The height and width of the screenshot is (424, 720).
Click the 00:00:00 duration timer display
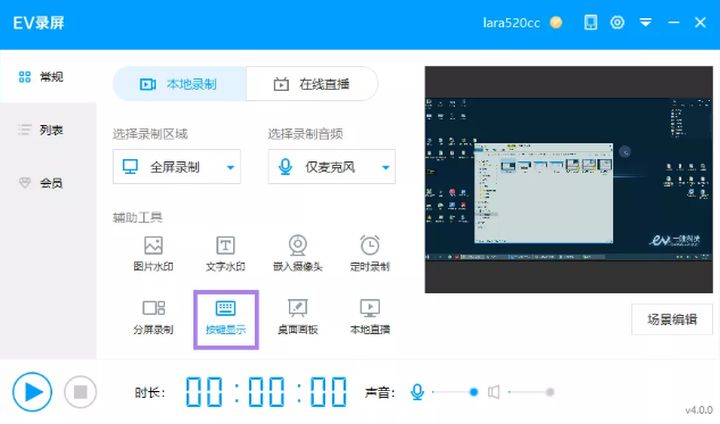[266, 392]
